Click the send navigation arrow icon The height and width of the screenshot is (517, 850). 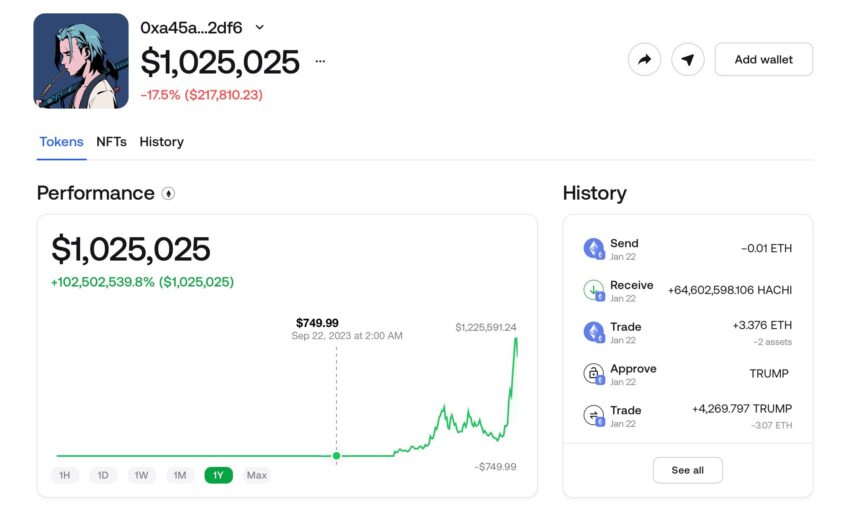(687, 60)
